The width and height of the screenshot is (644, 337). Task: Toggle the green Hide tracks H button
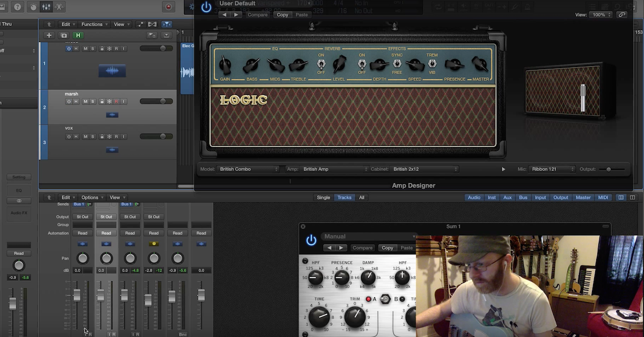(x=78, y=35)
